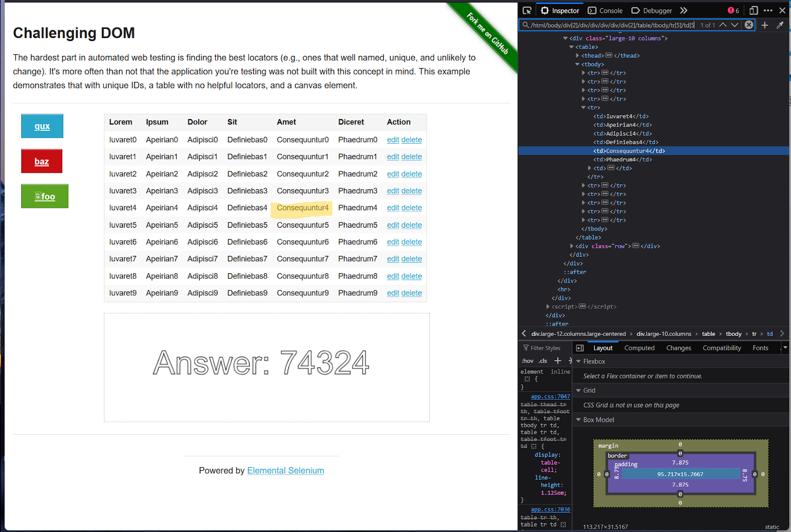
Task: Select the Phaedrum4 td node
Action: click(622, 160)
